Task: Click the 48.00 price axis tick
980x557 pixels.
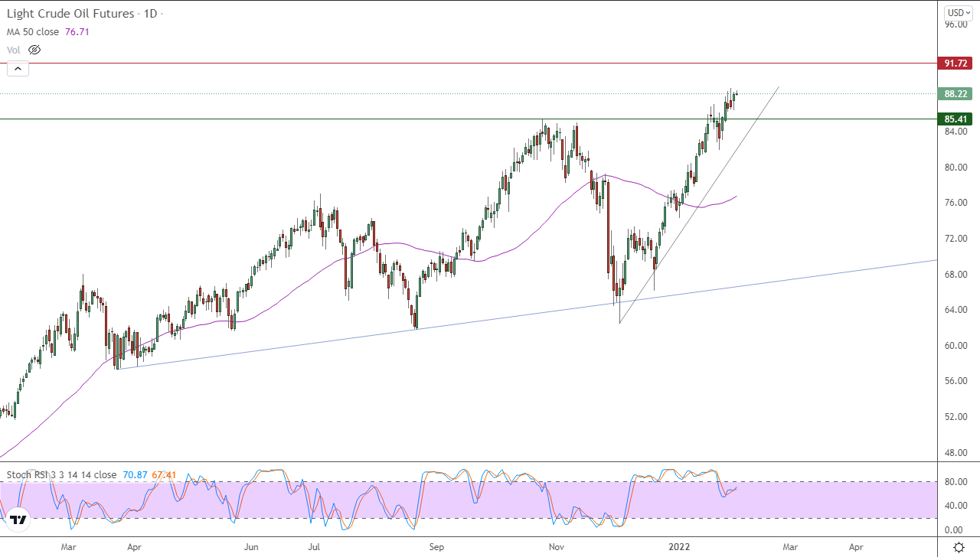Action: (x=955, y=452)
